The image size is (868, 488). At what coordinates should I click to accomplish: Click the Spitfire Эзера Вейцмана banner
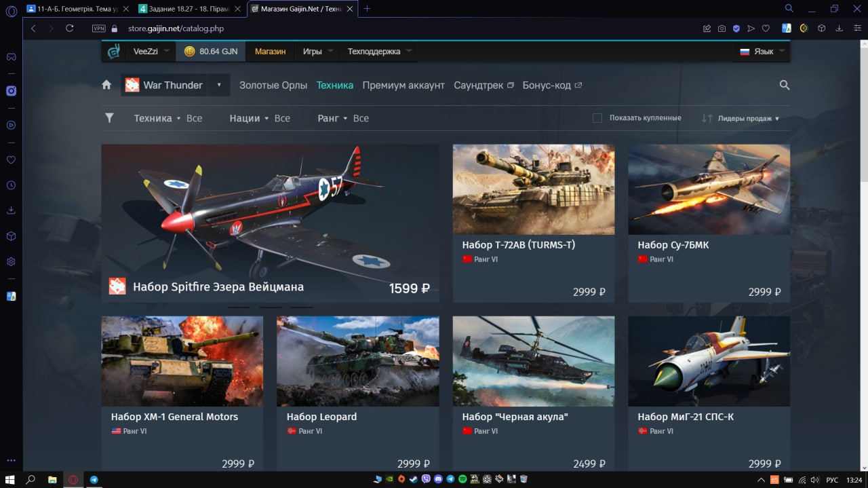click(270, 223)
